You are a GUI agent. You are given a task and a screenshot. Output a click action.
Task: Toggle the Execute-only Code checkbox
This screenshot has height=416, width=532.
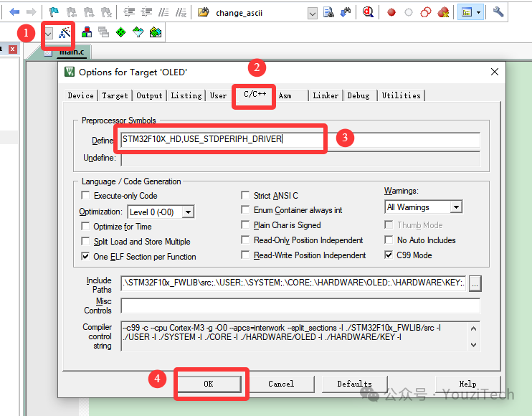[x=85, y=195]
